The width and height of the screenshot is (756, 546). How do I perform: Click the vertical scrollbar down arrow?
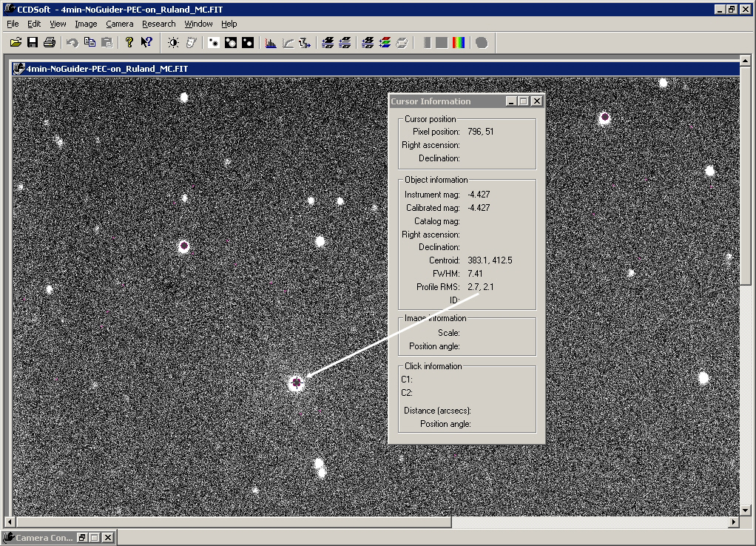(745, 510)
